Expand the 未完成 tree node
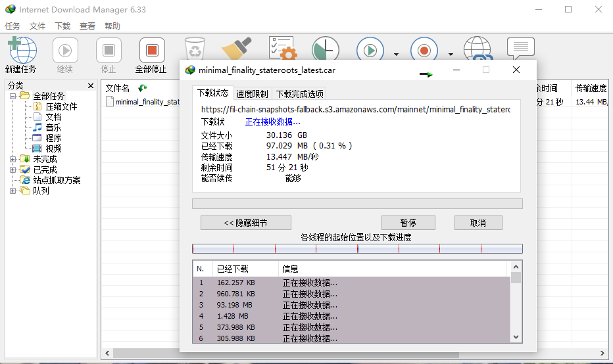This screenshot has width=613, height=364. coord(13,159)
